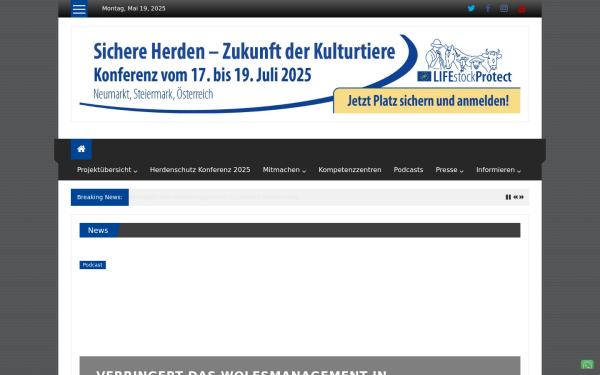
Task: Open the Wolfsmanagement article headline
Action: tap(241, 372)
